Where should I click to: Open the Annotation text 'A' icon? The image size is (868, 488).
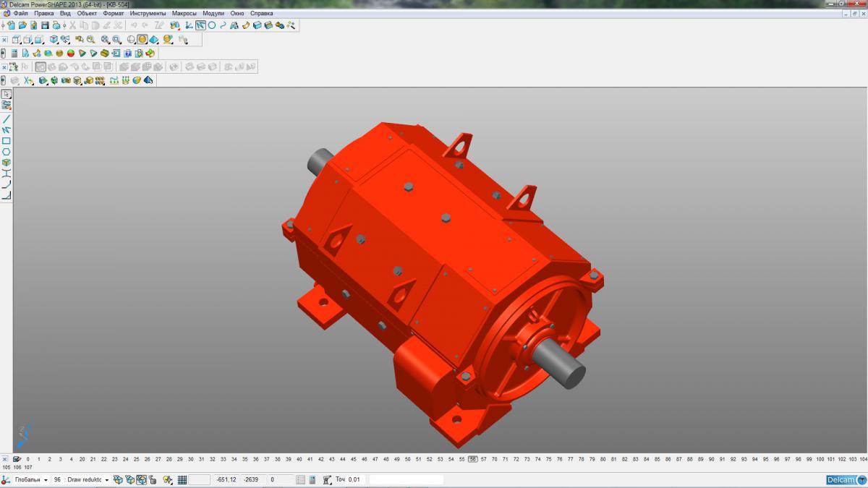click(234, 25)
